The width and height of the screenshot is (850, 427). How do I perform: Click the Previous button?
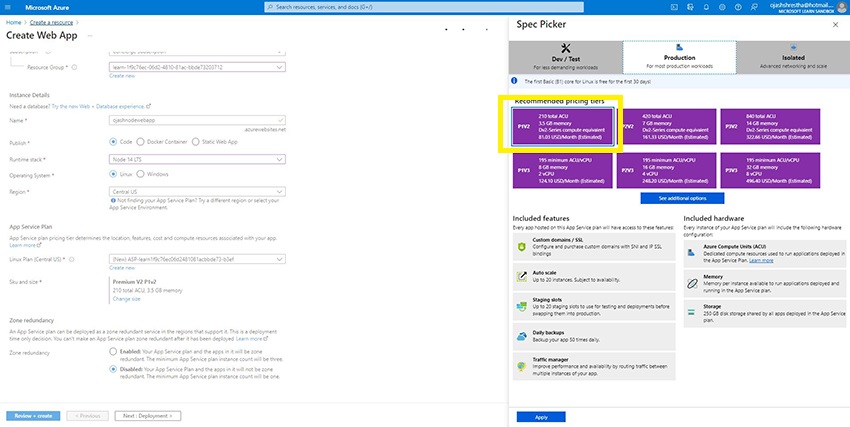coord(87,416)
